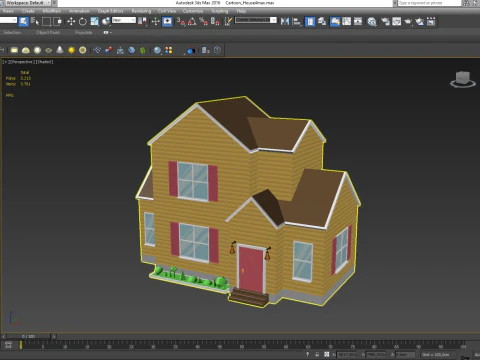Image resolution: width=480 pixels, height=360 pixels.
Task: Open the Named Selection Sets dropdown
Action: point(256,20)
